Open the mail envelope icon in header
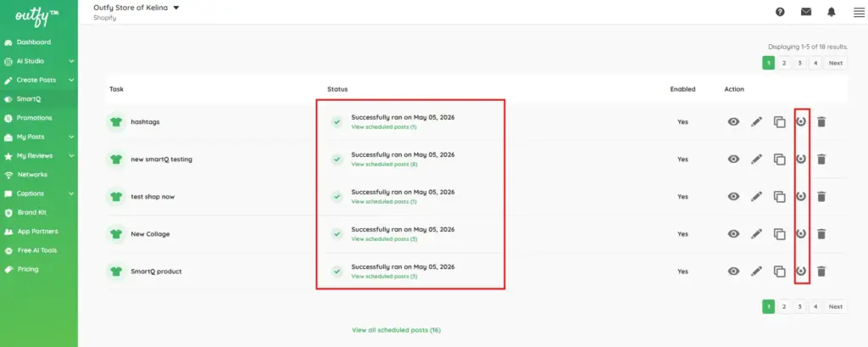This screenshot has width=868, height=347. [x=806, y=12]
